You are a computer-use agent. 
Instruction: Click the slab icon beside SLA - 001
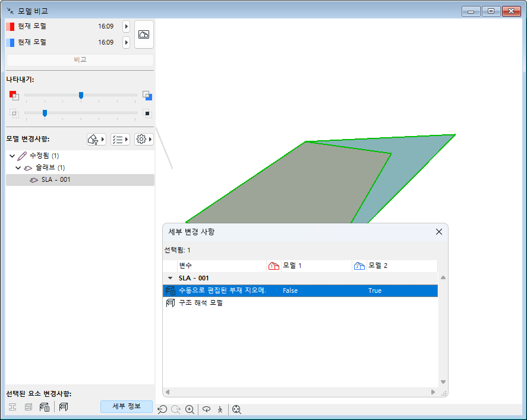pyautogui.click(x=34, y=180)
